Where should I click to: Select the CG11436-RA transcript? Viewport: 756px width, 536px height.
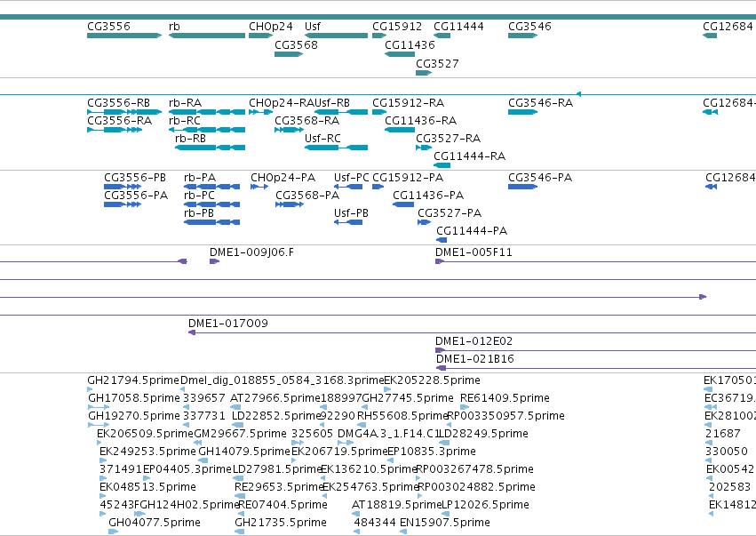(400, 130)
